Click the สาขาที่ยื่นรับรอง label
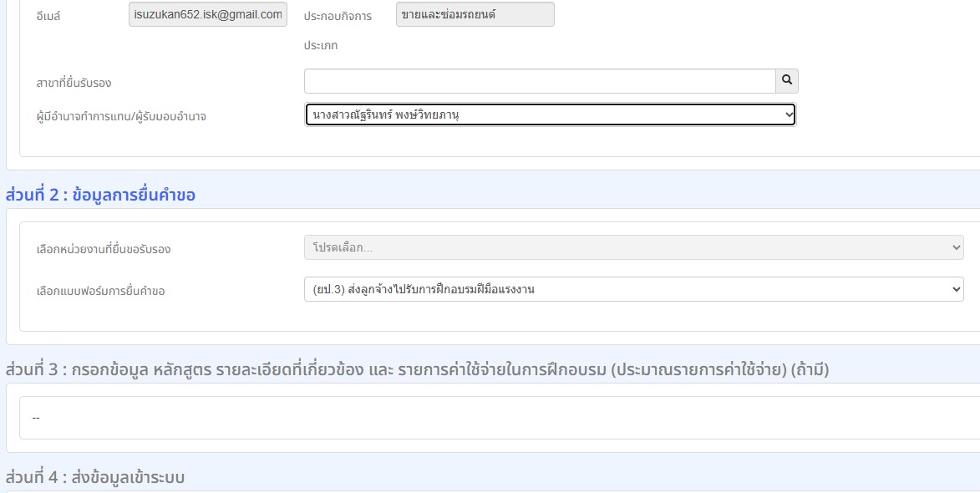Viewport: 980px width, 493px height. pos(74,83)
